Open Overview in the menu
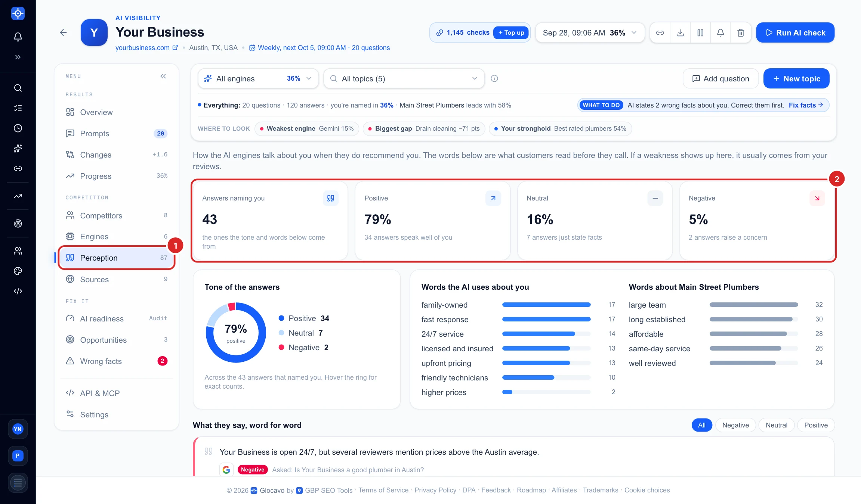Image resolution: width=861 pixels, height=504 pixels. tap(117, 112)
